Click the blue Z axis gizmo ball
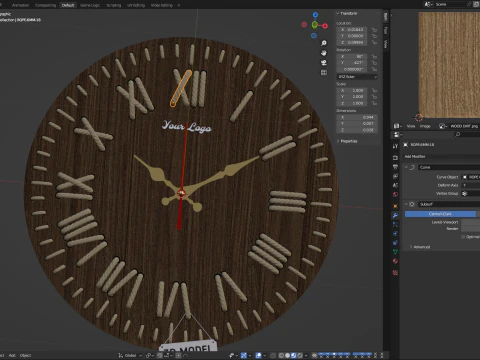Screen dimensions: 480x360 315,15
